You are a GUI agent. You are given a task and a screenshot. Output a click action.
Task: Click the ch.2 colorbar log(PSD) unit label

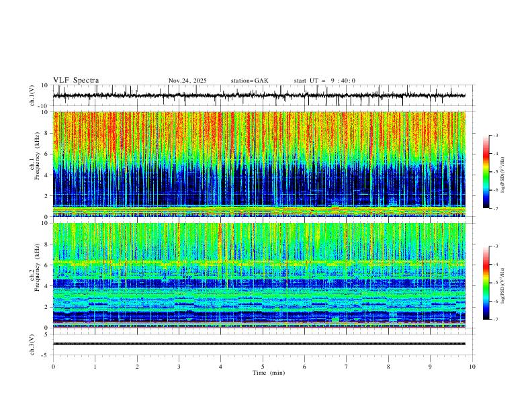pos(503,286)
